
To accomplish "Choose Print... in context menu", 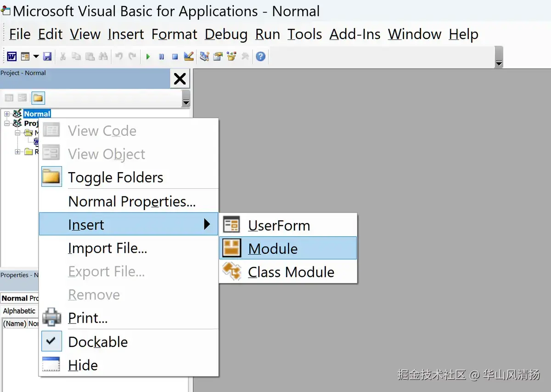I will pyautogui.click(x=129, y=318).
